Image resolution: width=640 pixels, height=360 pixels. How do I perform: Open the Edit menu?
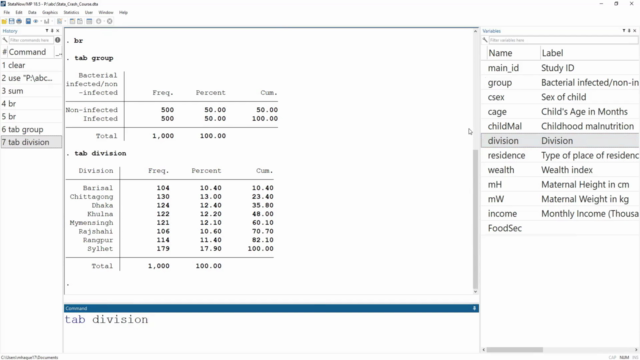[x=19, y=13]
